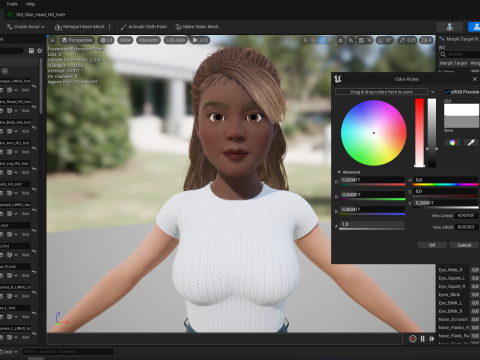The width and height of the screenshot is (480, 360).
Task: Click the B channel value field
Action: click(372, 209)
